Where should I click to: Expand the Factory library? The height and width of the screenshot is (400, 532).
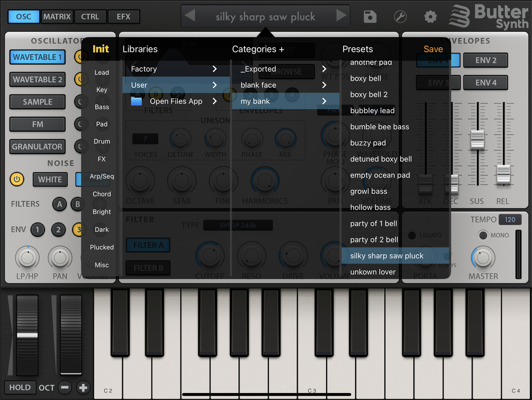[176, 69]
